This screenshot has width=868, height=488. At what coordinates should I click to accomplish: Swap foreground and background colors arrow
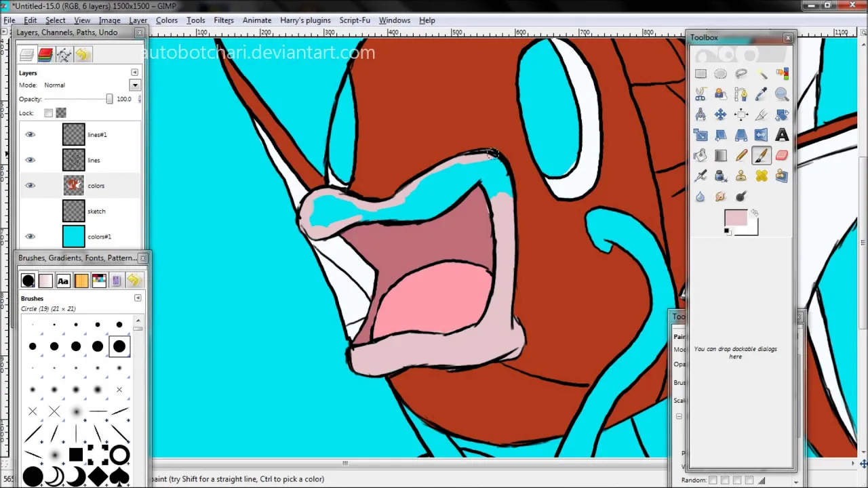pyautogui.click(x=754, y=213)
